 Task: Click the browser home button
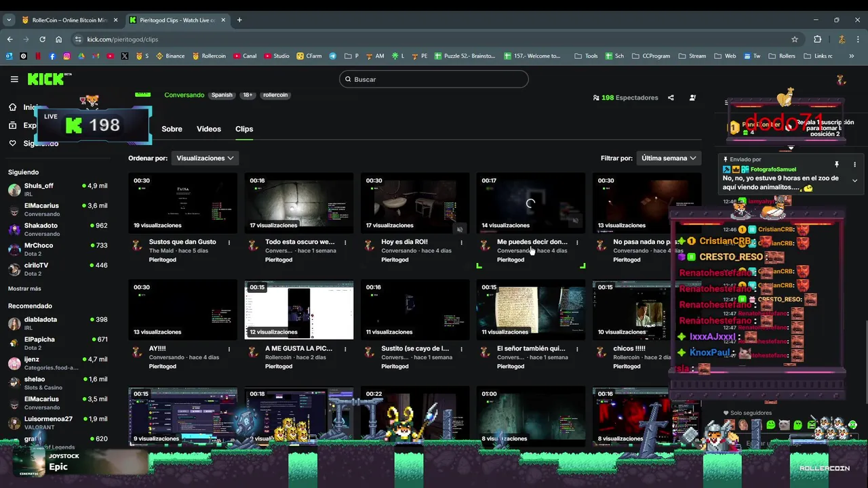(x=59, y=39)
